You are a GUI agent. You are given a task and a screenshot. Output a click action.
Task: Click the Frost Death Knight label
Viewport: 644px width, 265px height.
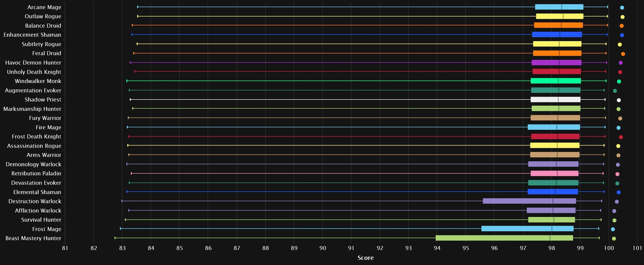click(x=36, y=137)
